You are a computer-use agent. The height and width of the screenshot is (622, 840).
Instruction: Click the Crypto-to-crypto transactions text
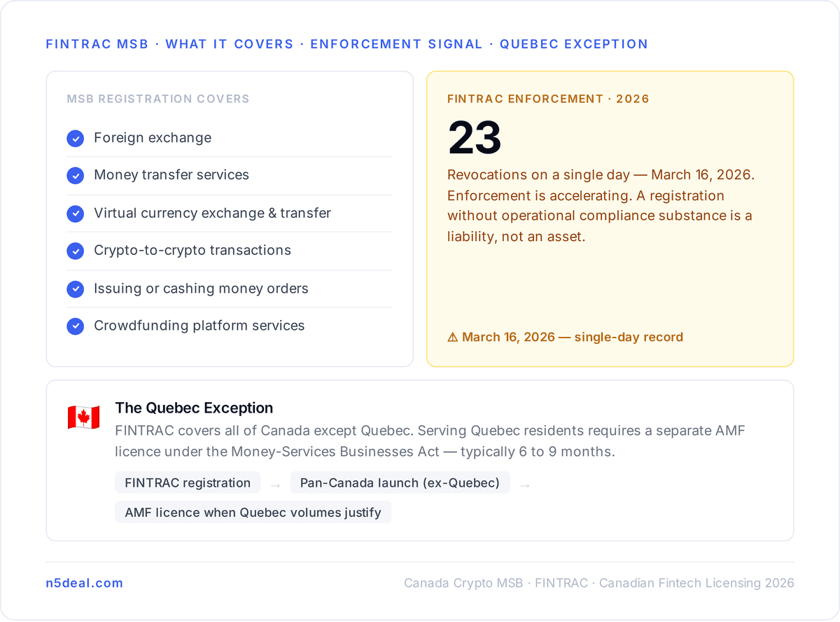[192, 250]
